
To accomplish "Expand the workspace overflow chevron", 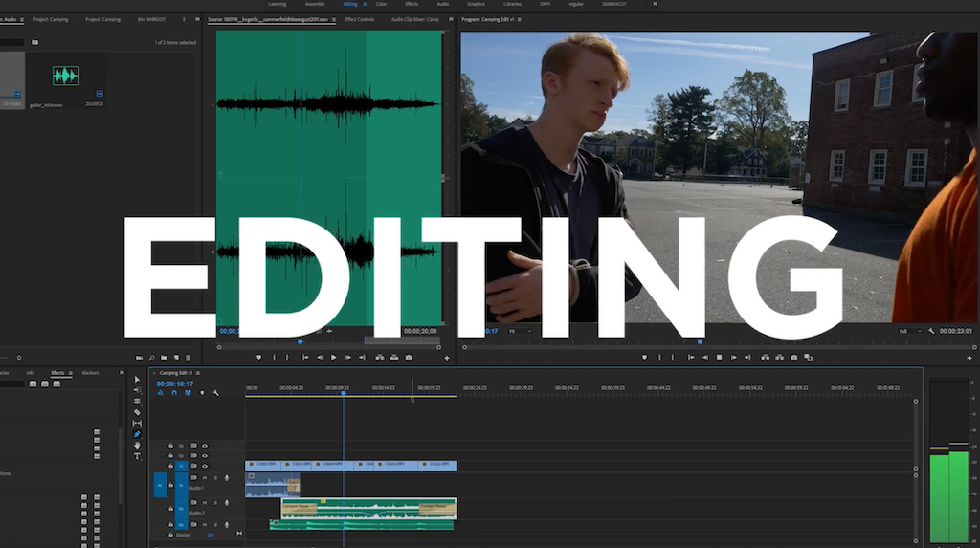I will 656,4.
